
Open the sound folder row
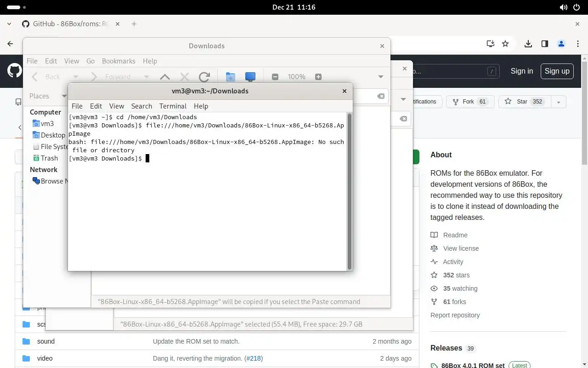(217, 341)
